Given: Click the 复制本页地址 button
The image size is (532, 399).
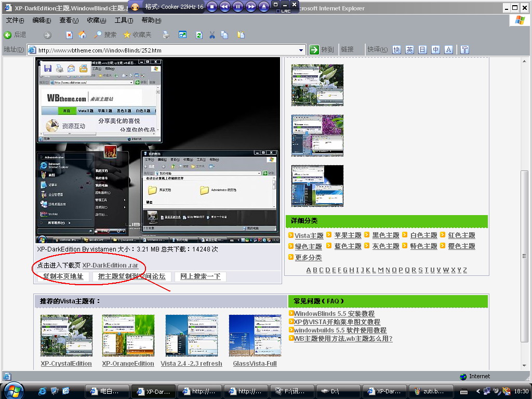Looking at the screenshot, I should point(63,276).
